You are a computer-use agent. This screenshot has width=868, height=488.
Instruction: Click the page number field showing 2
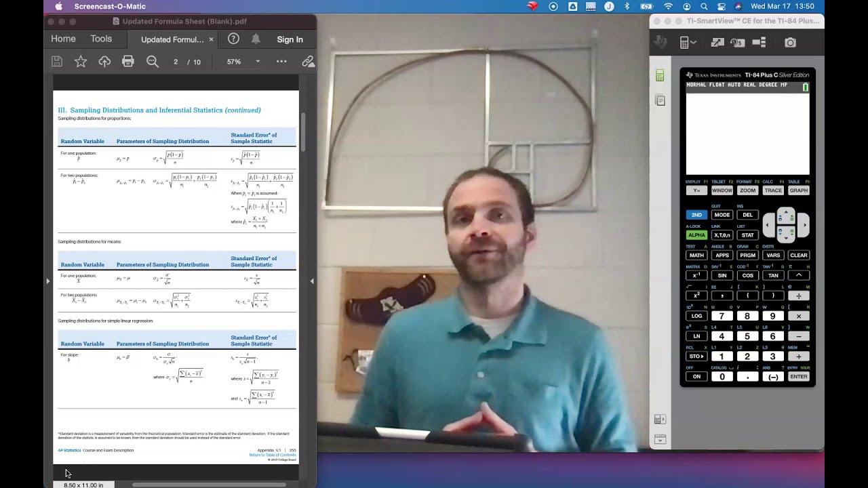tap(175, 62)
